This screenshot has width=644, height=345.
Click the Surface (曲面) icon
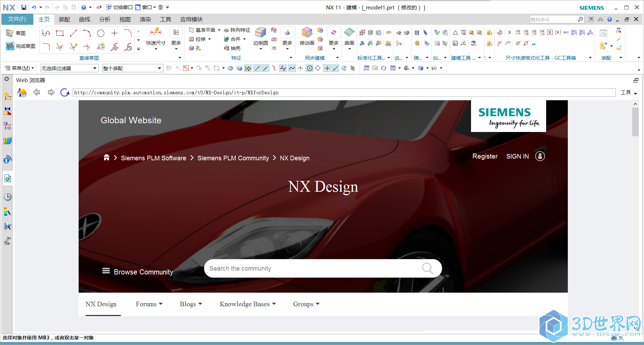pos(349,32)
